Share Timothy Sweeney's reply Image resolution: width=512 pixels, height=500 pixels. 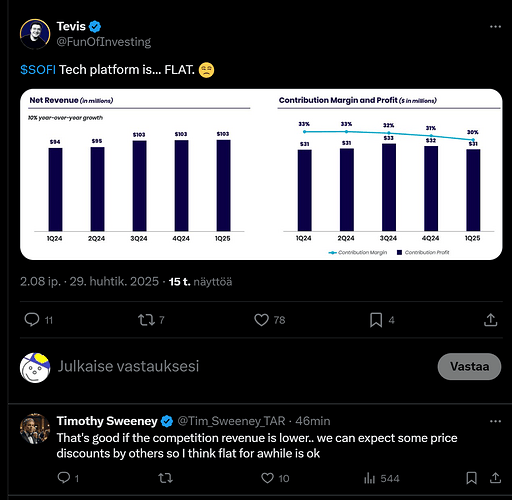click(x=495, y=478)
